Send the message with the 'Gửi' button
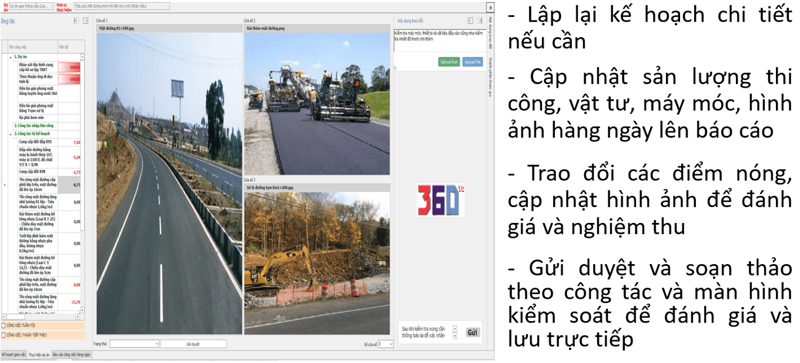Screen dimensions: 800x363 tap(472, 332)
